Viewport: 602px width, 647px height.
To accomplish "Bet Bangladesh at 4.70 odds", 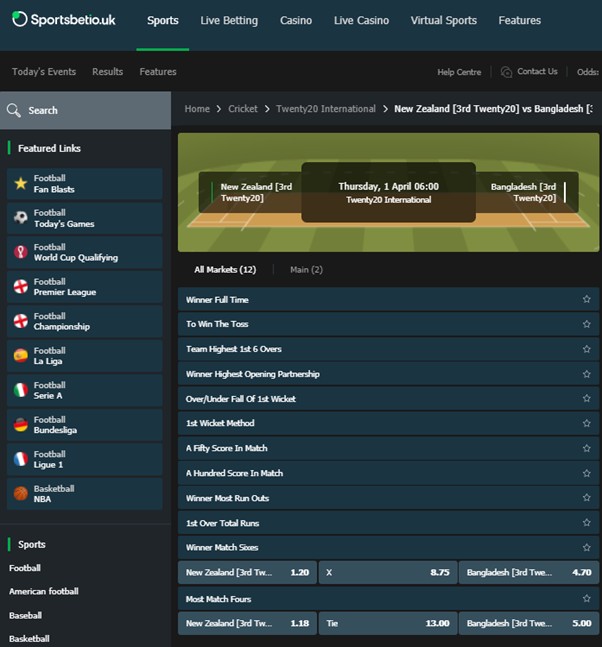I will click(529, 572).
